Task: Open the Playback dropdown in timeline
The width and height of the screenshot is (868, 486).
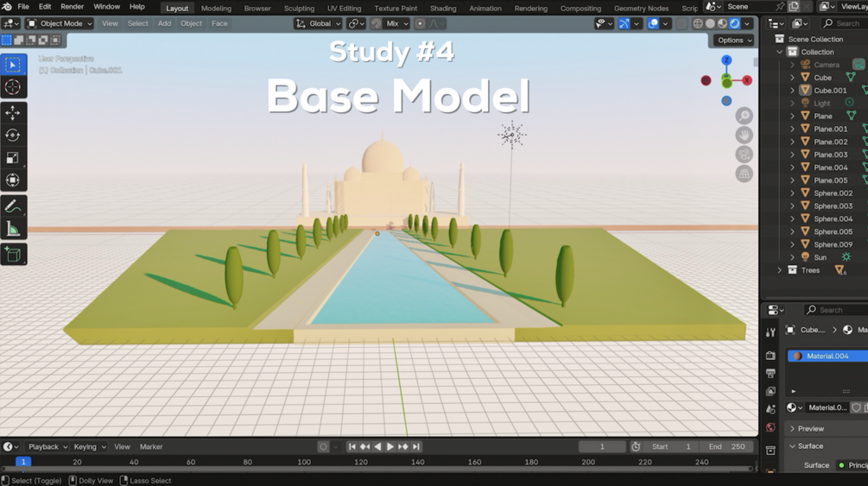Action: click(x=48, y=446)
